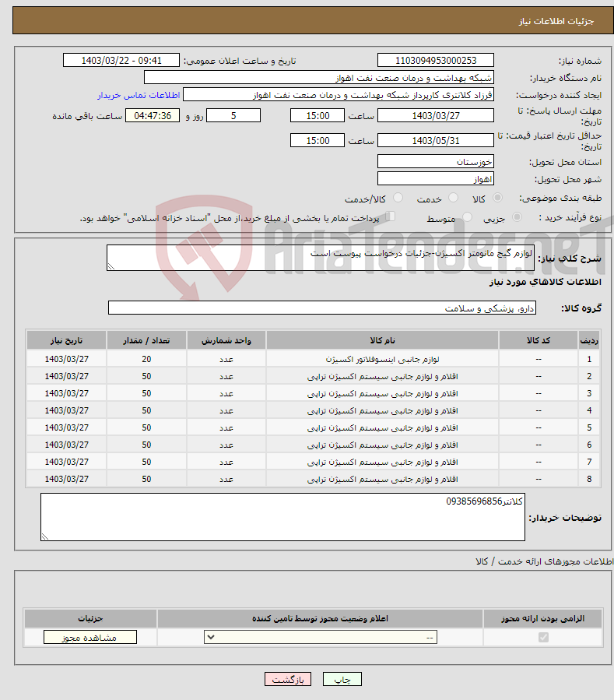
Task: Click the date 1403/03/27 in row 7
Action: click(x=66, y=462)
